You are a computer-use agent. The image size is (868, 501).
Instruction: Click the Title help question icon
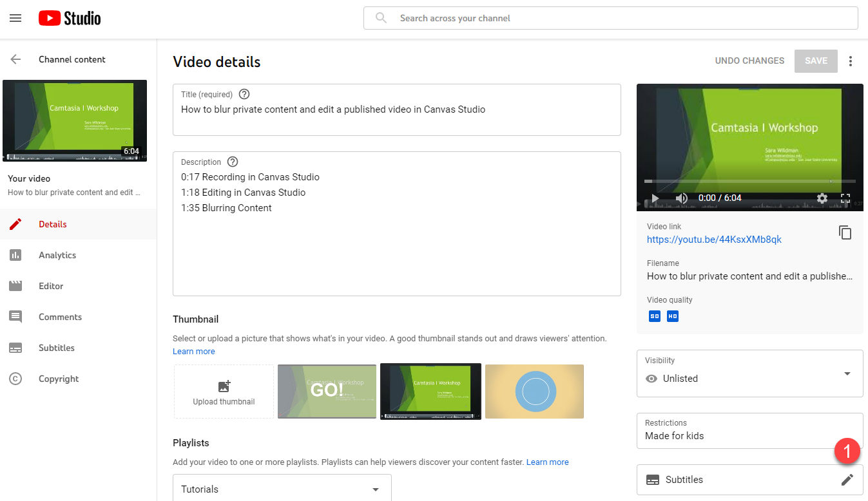coord(244,94)
